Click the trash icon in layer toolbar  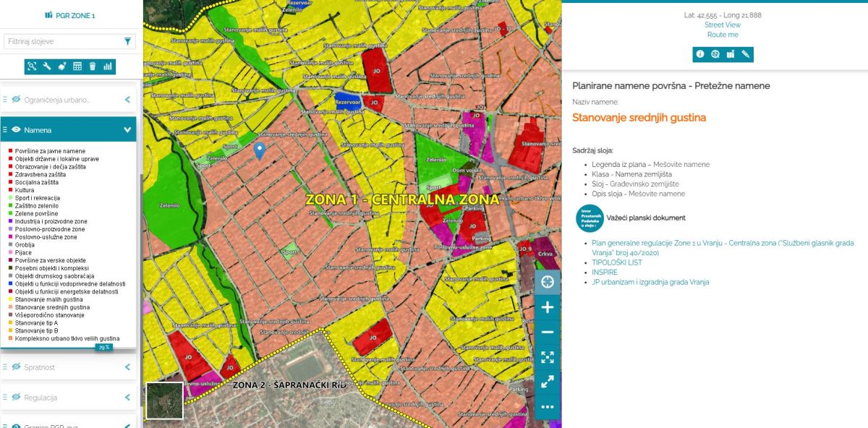[93, 67]
